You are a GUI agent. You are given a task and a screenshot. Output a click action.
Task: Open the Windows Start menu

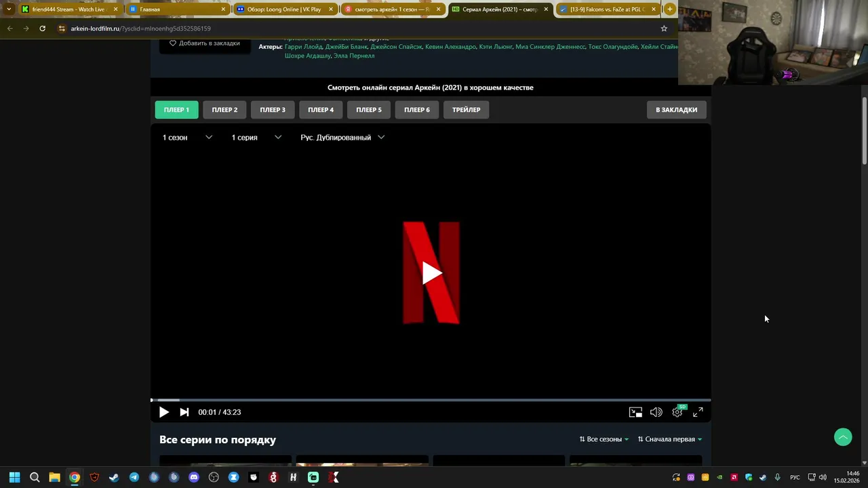pyautogui.click(x=14, y=477)
